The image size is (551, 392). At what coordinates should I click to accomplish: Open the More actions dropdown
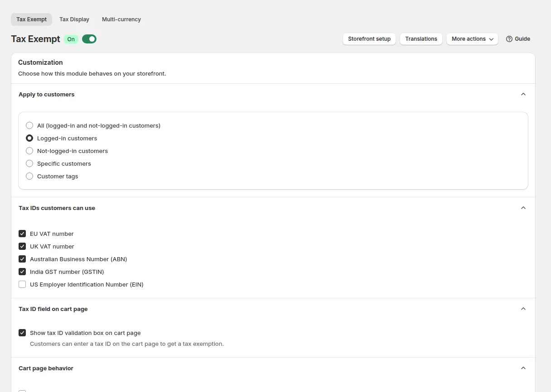pos(472,39)
